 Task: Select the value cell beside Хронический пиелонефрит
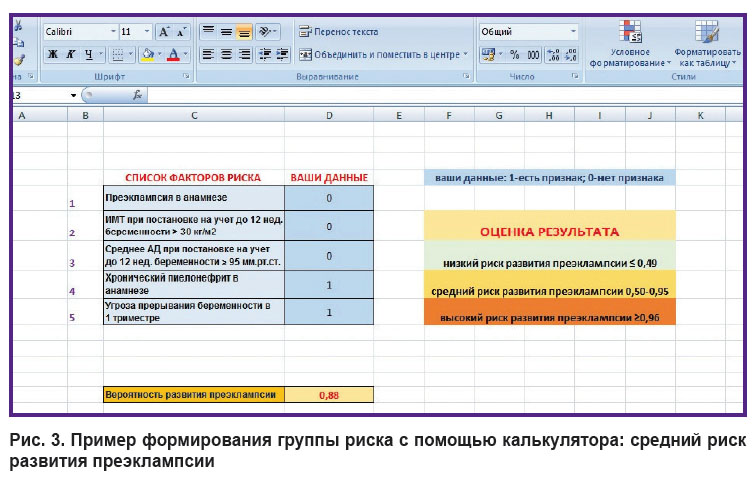tap(329, 284)
